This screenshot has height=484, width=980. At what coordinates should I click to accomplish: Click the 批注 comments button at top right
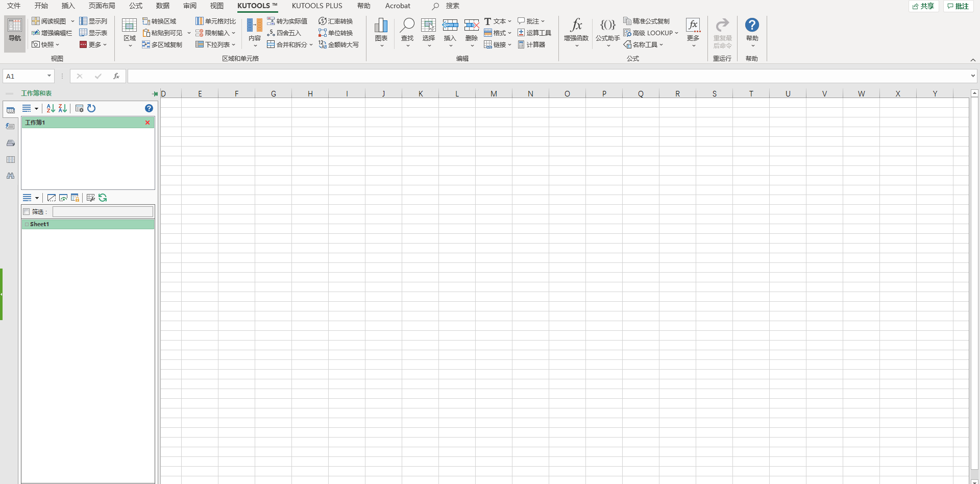958,6
